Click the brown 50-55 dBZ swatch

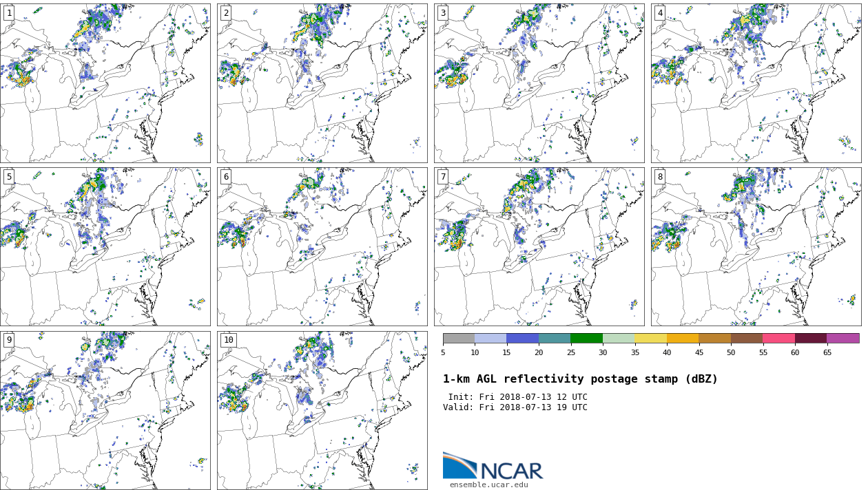click(747, 338)
